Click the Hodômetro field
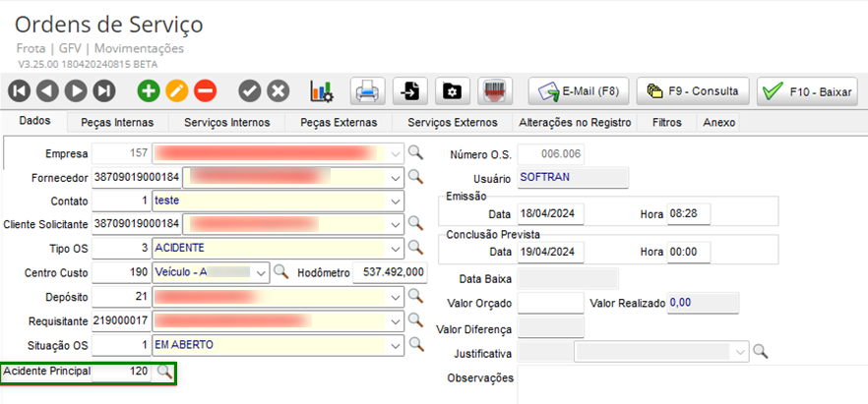Image resolution: width=868 pixels, height=404 pixels. pyautogui.click(x=390, y=272)
